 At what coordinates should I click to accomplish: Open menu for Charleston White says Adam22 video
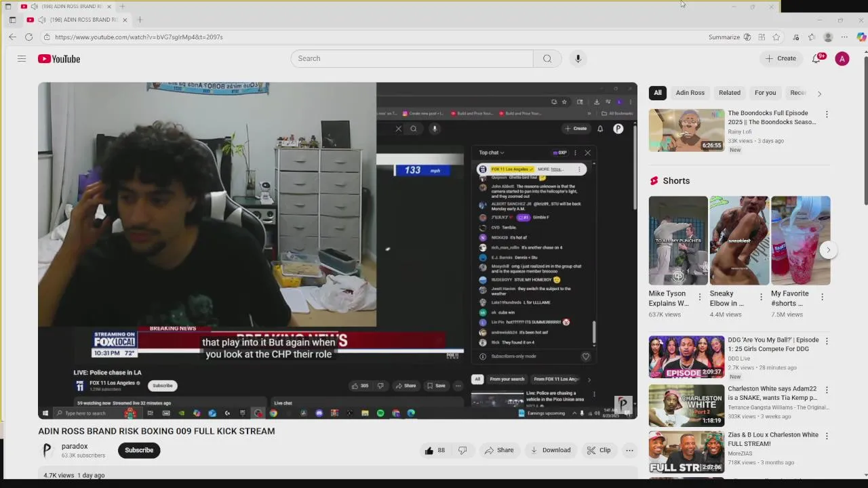tap(827, 390)
